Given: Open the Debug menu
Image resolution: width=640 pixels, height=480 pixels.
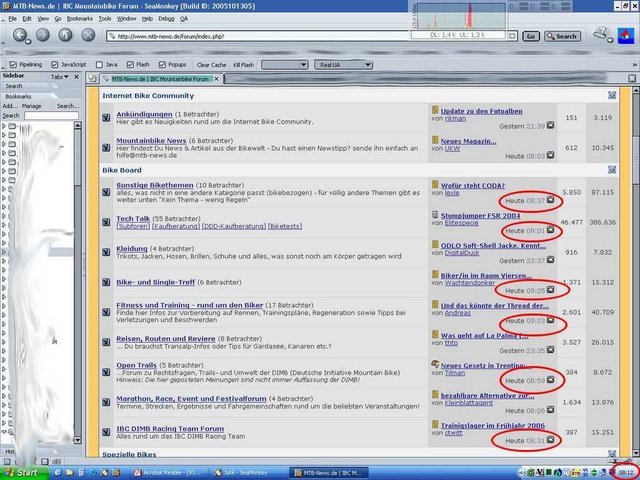Looking at the screenshot, I should [x=166, y=19].
